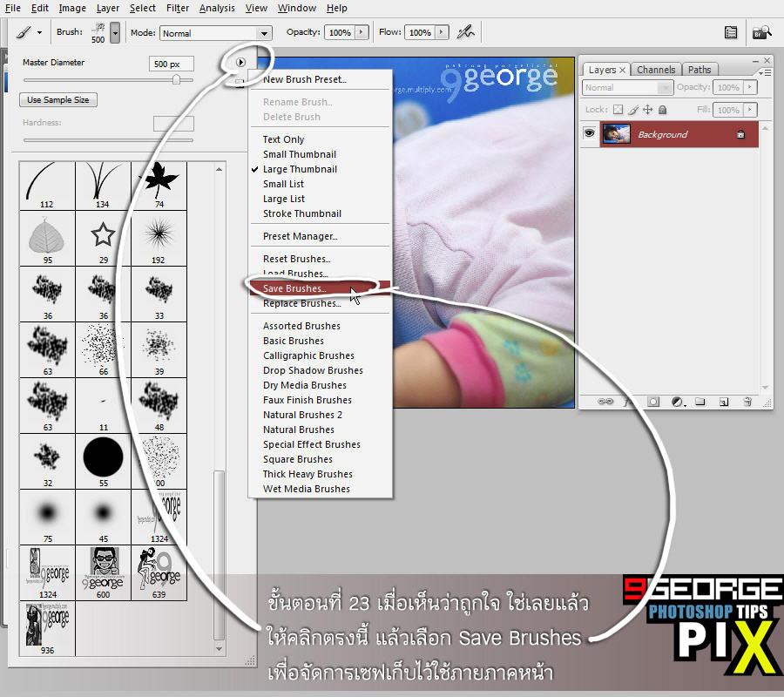Click the Hardness slider track

click(108, 140)
